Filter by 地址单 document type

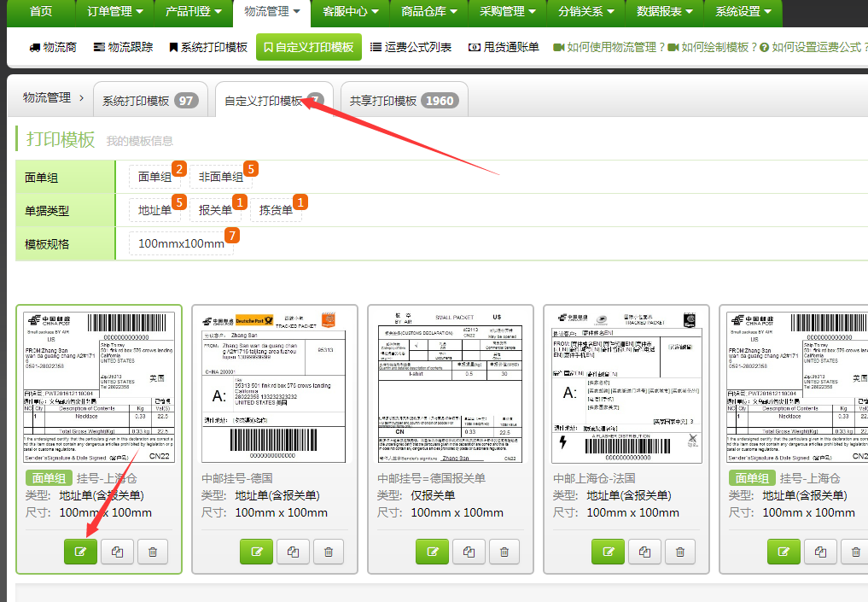pos(155,210)
